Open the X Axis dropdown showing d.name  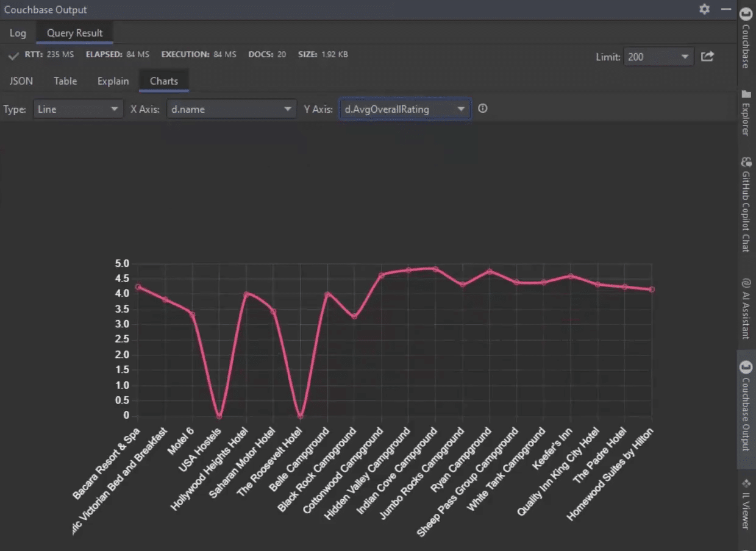(231, 109)
